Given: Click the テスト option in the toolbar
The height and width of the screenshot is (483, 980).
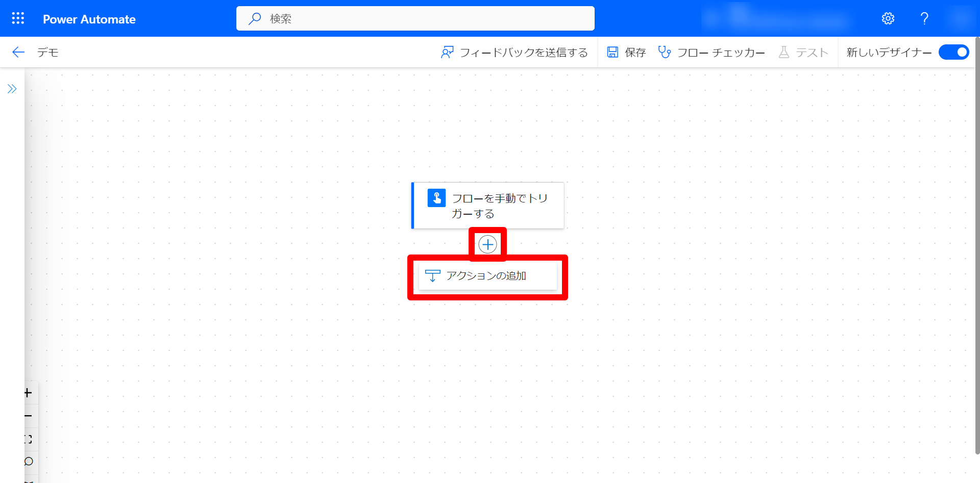Looking at the screenshot, I should tap(804, 52).
